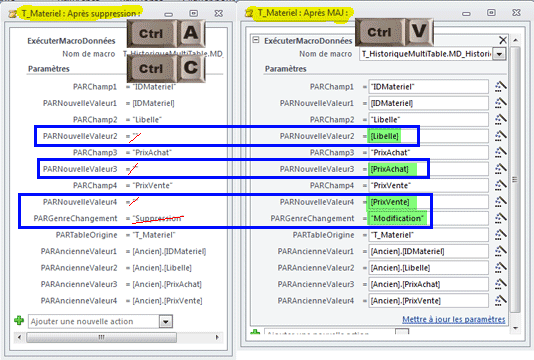Click PARAncienneValeur1 [Ancien].[IDMateriel] in Après suppression
Viewport: 534px width, 360px height.
click(x=169, y=251)
